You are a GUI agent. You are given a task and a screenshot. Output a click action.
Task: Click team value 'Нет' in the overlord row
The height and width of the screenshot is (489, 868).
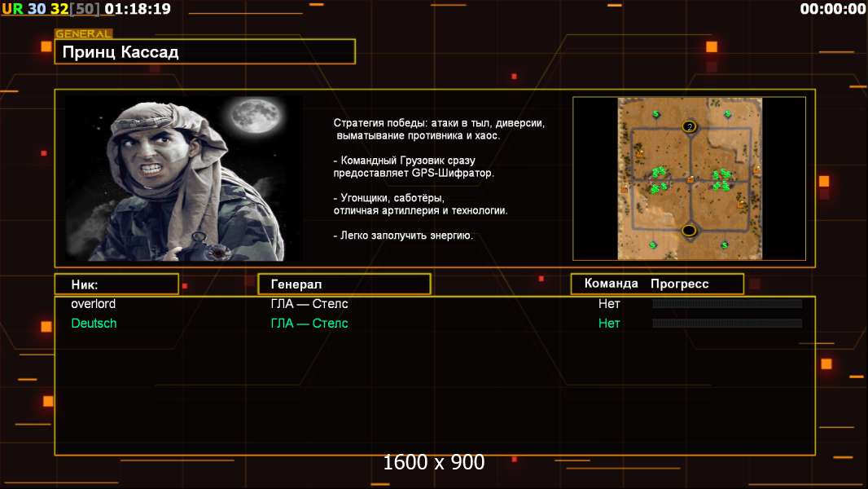[609, 303]
